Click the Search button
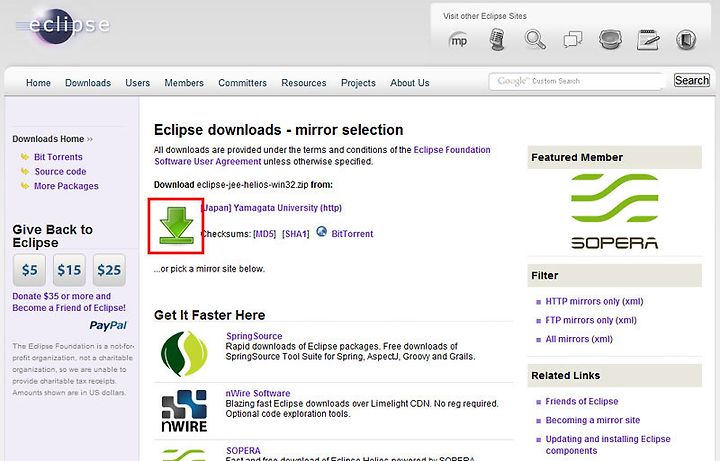 coord(692,80)
